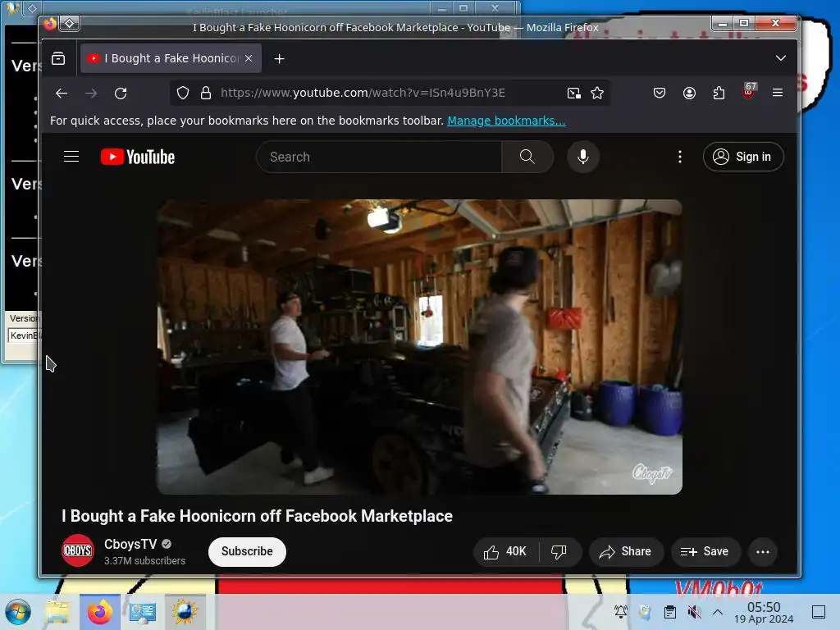Open the sun globe taskbar icon

pyautogui.click(x=185, y=612)
